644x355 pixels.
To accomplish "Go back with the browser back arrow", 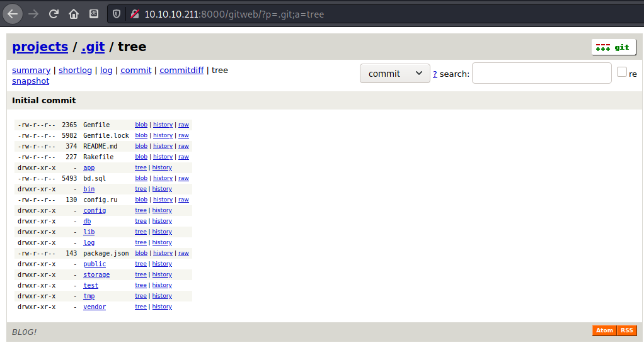I will pos(13,14).
